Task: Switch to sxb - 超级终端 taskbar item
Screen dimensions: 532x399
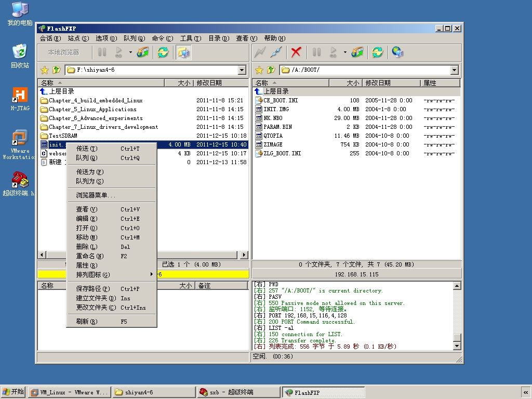Action: click(239, 392)
